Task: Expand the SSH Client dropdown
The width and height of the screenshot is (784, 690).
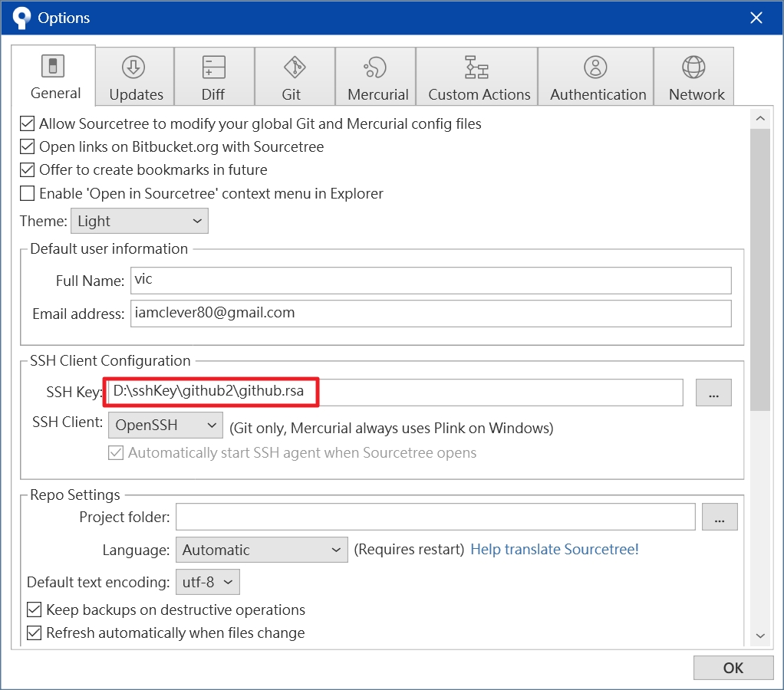Action: [166, 425]
